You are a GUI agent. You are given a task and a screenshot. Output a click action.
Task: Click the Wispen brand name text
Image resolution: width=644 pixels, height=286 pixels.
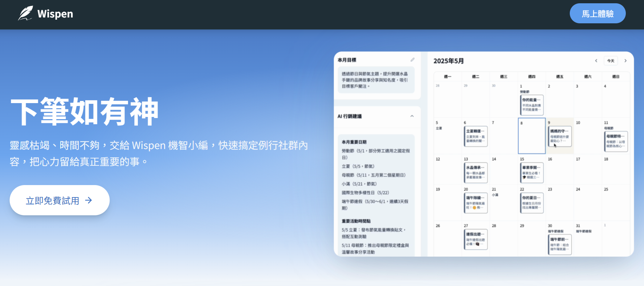pos(55,14)
